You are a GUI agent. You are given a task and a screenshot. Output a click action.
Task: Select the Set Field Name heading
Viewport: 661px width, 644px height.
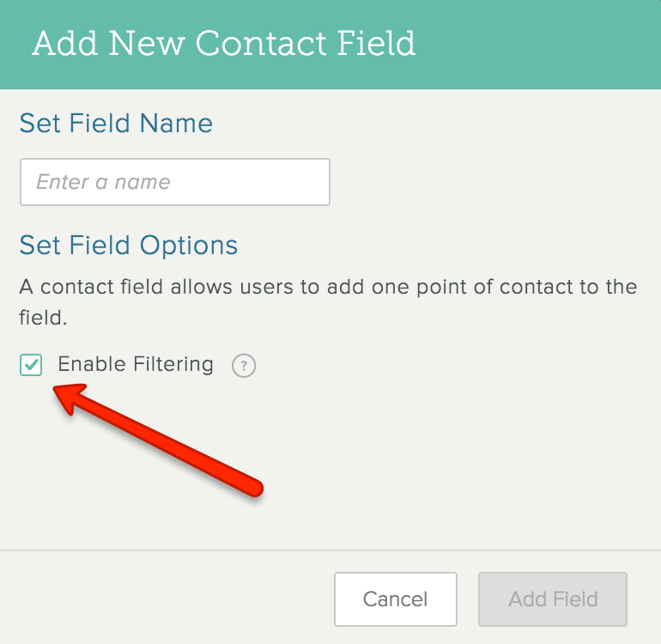pos(116,123)
